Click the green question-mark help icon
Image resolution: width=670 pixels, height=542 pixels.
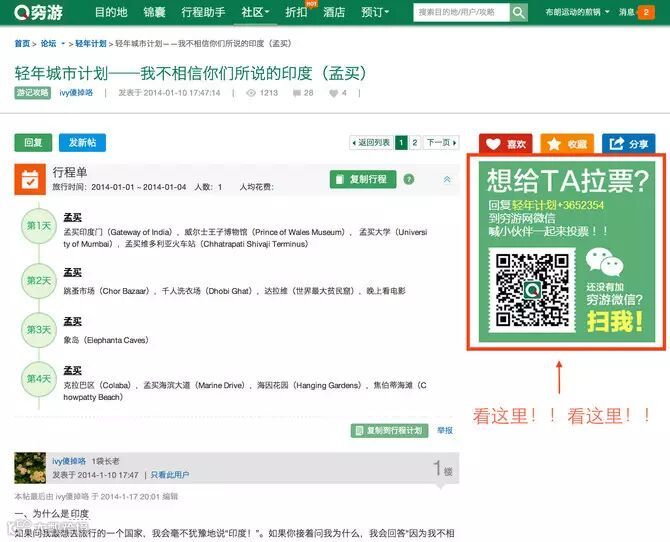(x=408, y=179)
